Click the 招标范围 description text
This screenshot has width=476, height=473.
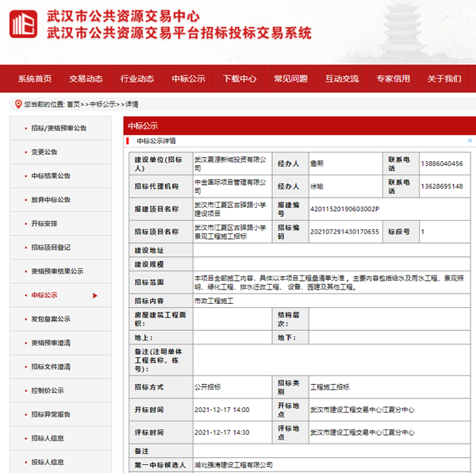tap(329, 283)
